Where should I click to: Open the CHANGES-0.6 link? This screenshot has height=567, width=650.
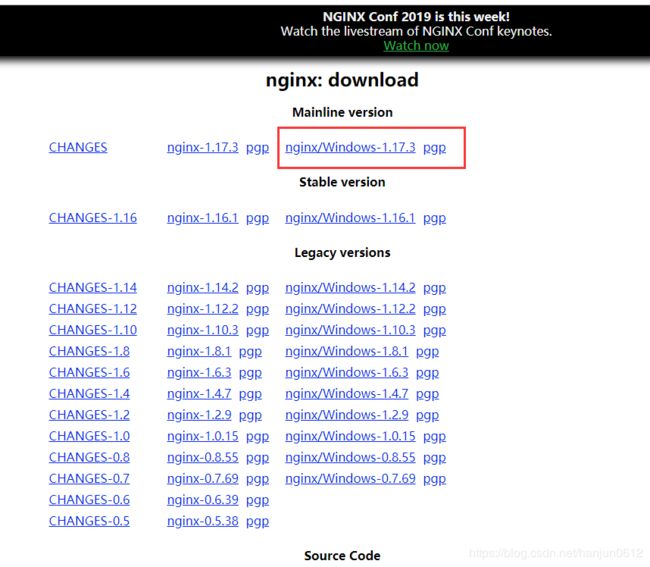point(89,499)
